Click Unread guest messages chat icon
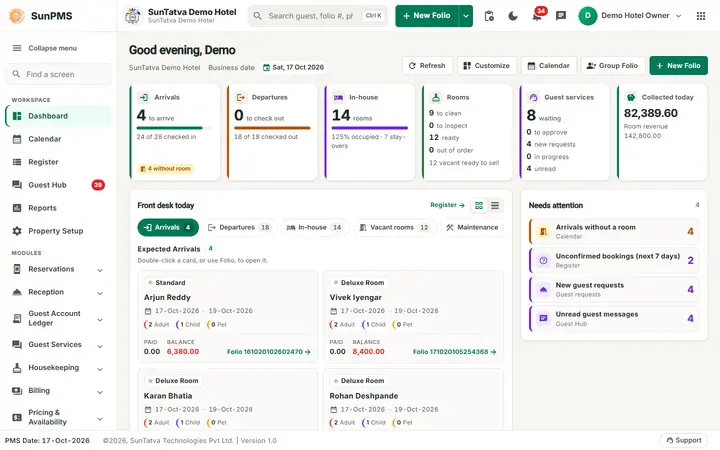This screenshot has height=450, width=720. tap(543, 319)
